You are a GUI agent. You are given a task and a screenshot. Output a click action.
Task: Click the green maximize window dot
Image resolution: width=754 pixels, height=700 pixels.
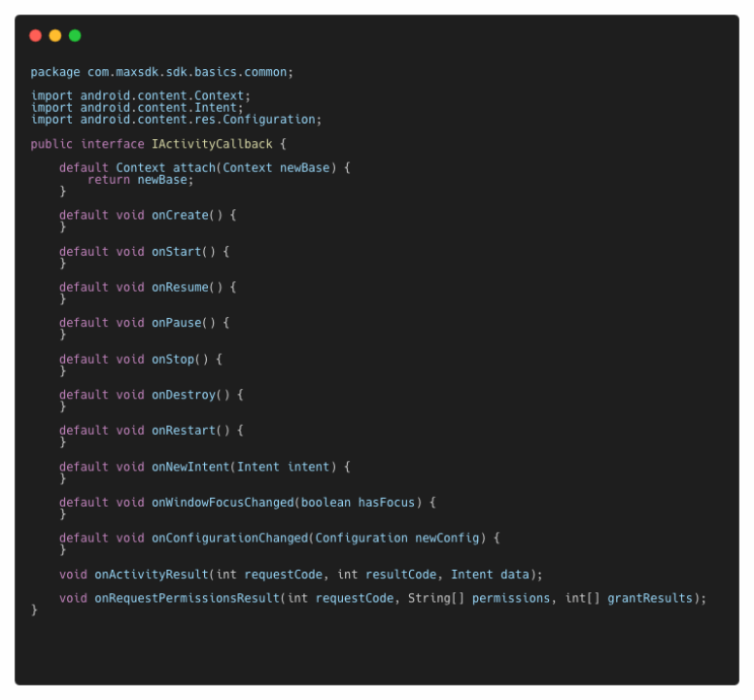pos(75,36)
